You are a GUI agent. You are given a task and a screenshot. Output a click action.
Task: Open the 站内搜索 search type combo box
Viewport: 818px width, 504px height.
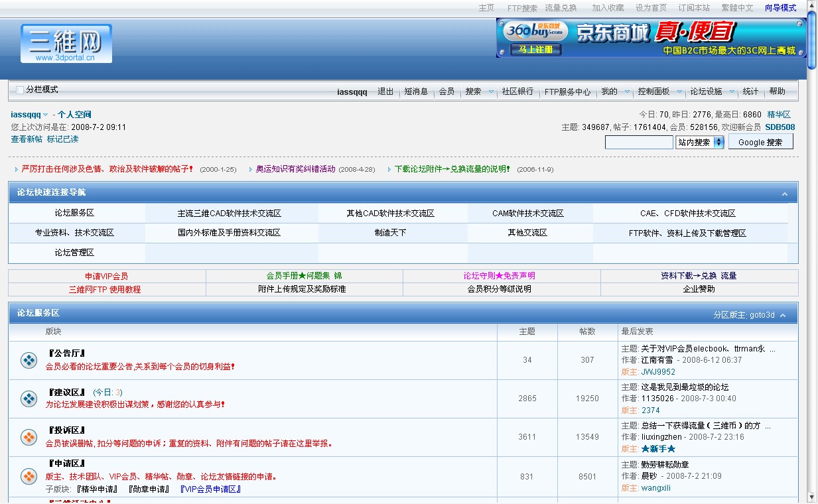(700, 142)
